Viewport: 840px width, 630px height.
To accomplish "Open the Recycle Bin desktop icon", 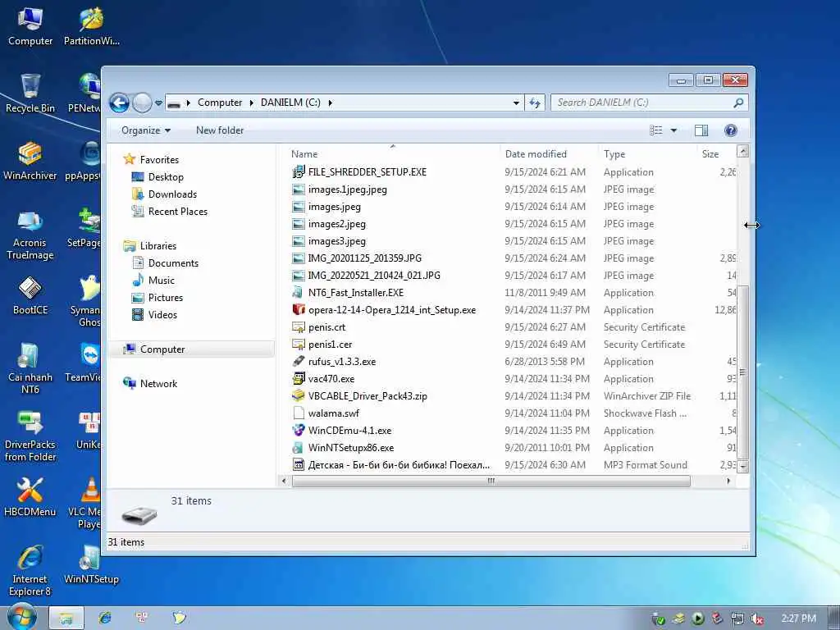I will pos(30,94).
